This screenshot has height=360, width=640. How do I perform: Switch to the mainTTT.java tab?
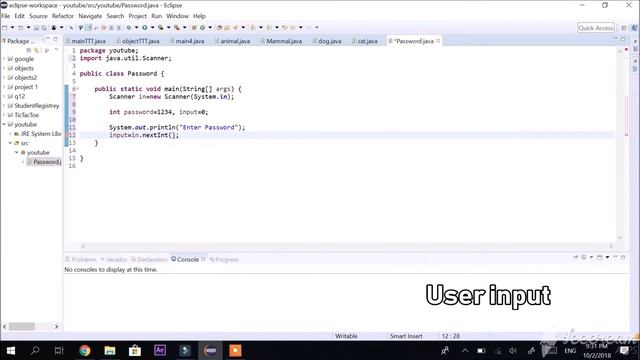coord(86,41)
